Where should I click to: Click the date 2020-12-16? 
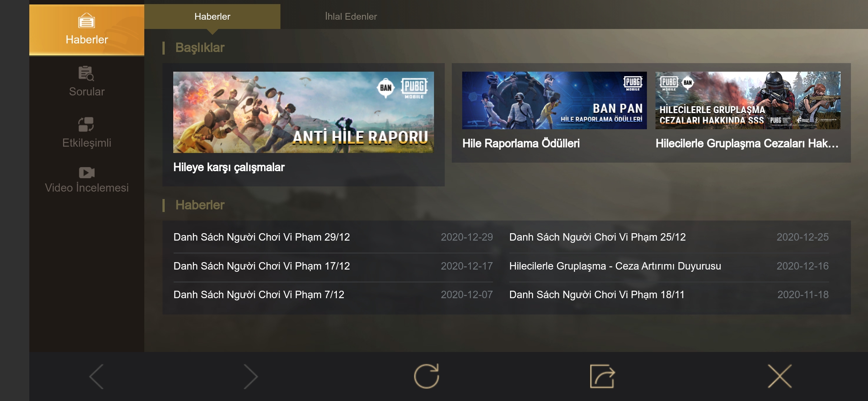[x=803, y=266]
